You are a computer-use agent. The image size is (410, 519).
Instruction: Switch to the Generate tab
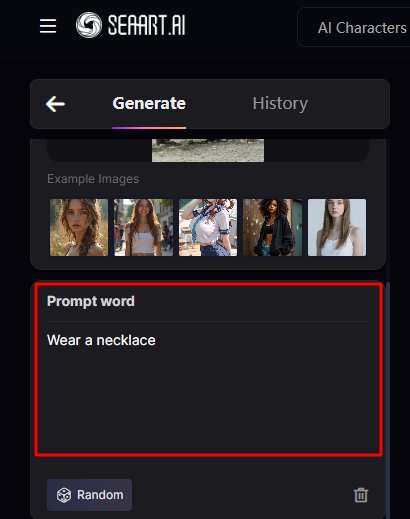coord(149,103)
